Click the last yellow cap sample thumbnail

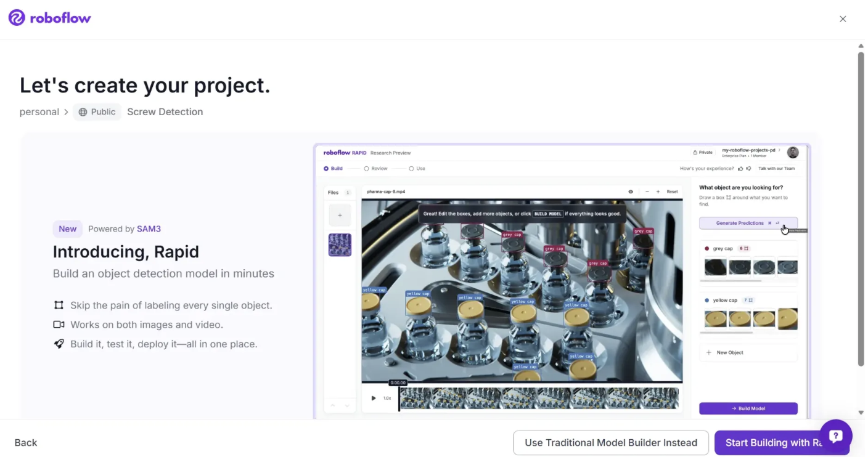[788, 318]
